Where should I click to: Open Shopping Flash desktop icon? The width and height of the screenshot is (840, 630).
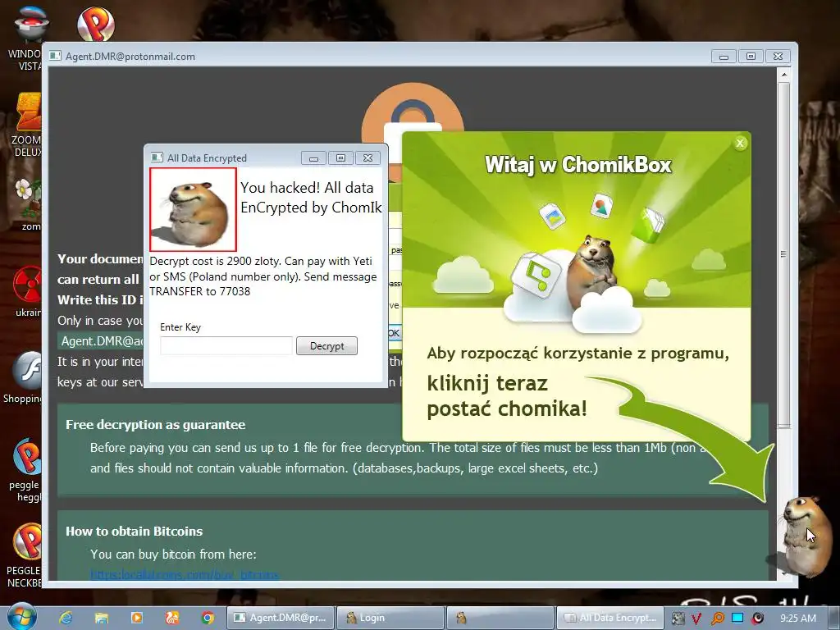pyautogui.click(x=22, y=377)
